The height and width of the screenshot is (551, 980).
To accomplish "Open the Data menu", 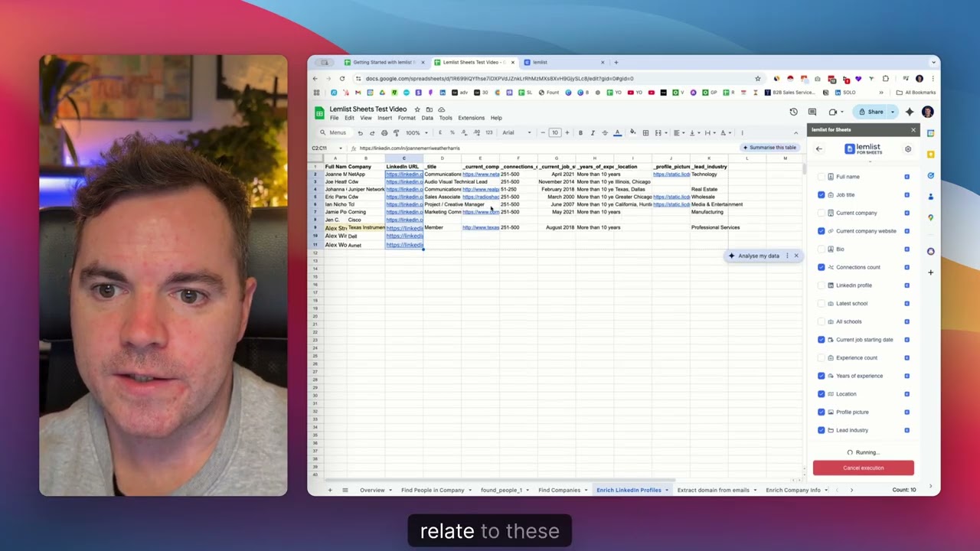I will [427, 118].
